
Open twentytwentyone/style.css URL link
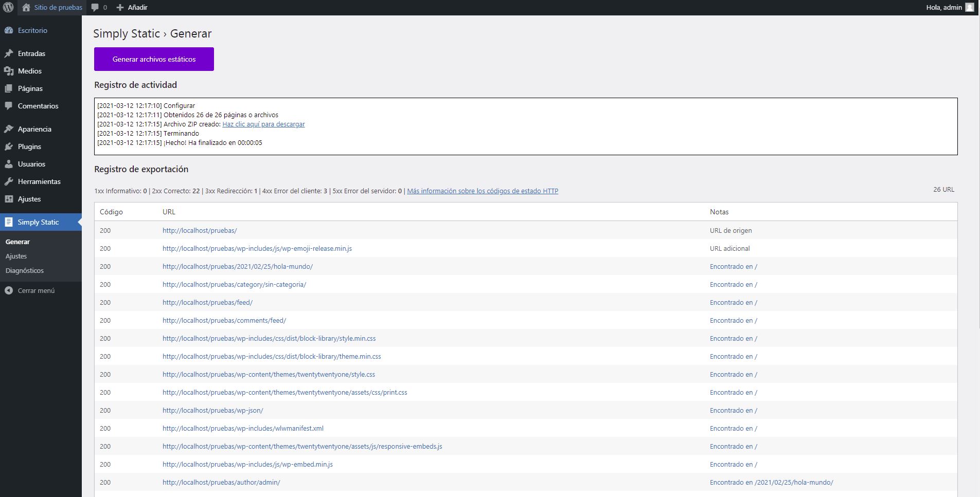coord(269,374)
